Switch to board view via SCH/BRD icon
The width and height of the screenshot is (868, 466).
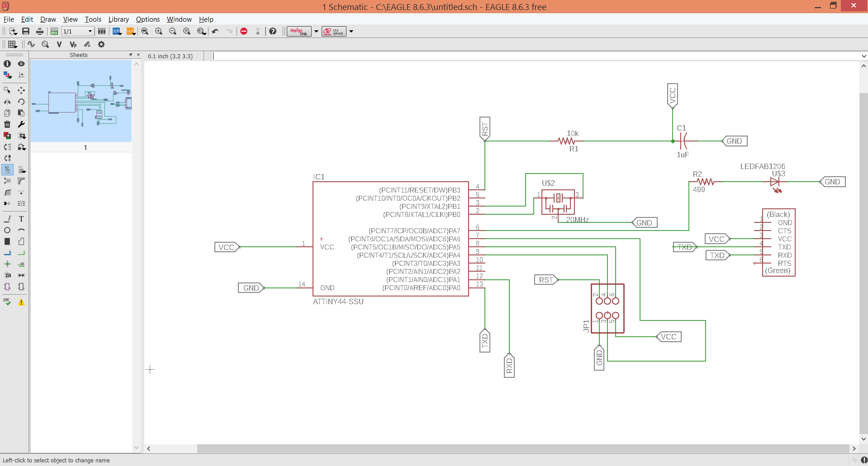(54, 31)
